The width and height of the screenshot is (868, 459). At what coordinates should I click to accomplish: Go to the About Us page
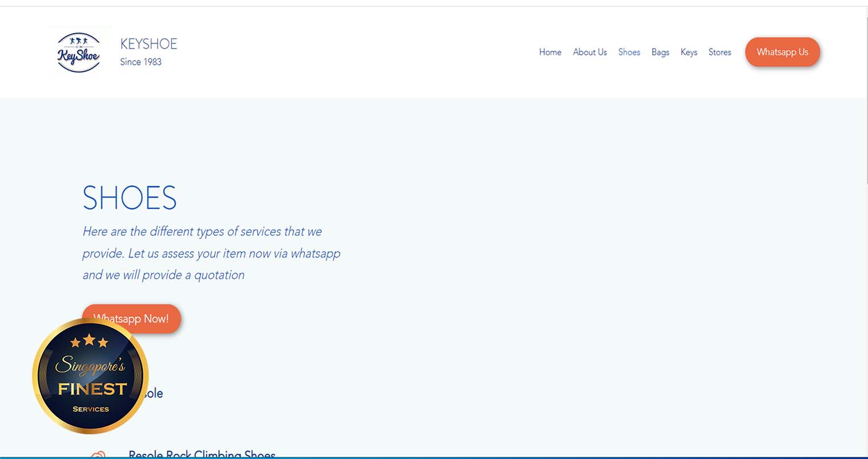[x=589, y=52]
